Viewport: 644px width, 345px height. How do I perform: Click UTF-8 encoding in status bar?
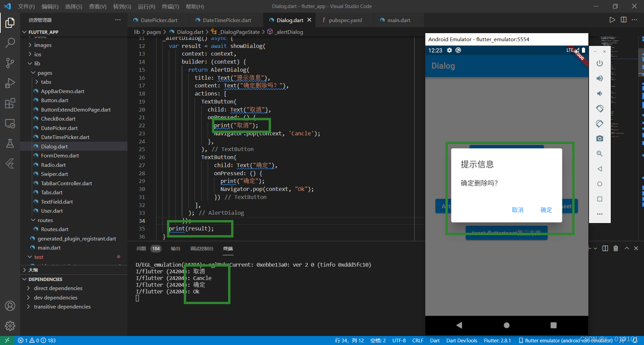point(399,340)
